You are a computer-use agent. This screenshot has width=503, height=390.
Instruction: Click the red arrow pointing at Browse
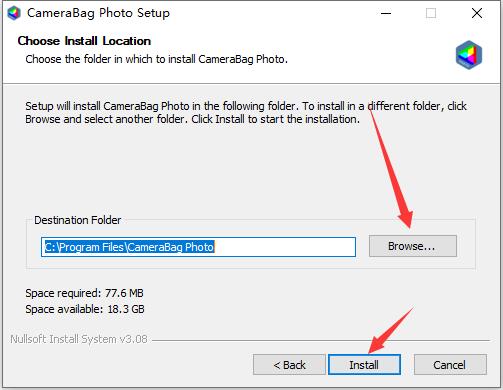[391, 165]
